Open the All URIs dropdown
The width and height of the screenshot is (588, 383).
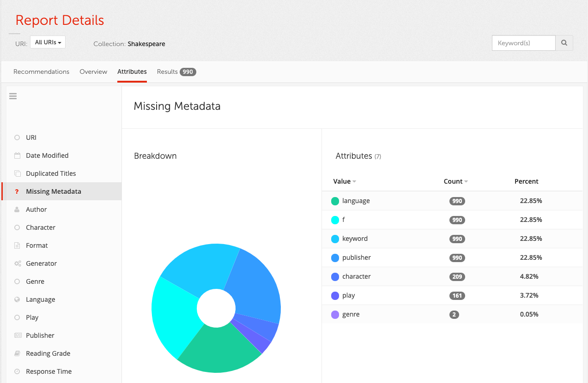[47, 42]
